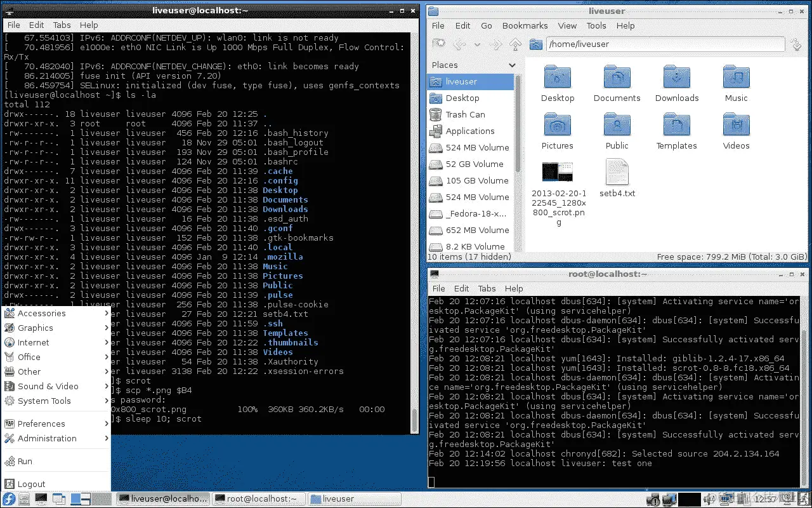812x508 pixels.
Task: Switch to liveuser file manager taskbar button
Action: point(353,499)
